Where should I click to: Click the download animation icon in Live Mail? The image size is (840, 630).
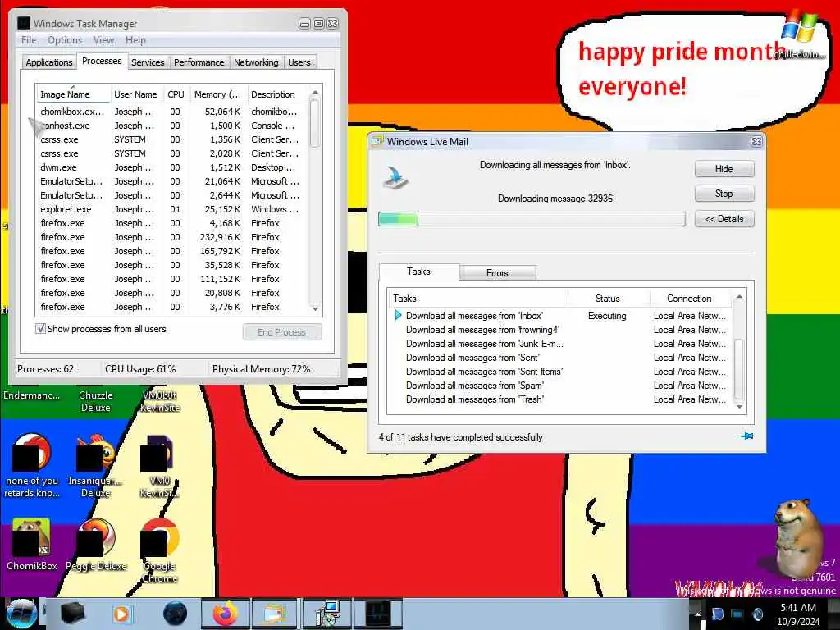(396, 177)
